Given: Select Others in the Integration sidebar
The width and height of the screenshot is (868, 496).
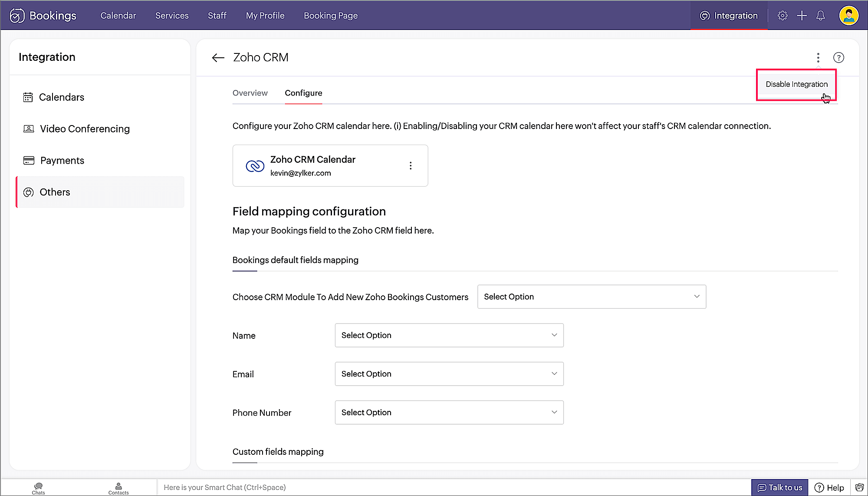Looking at the screenshot, I should (100, 192).
